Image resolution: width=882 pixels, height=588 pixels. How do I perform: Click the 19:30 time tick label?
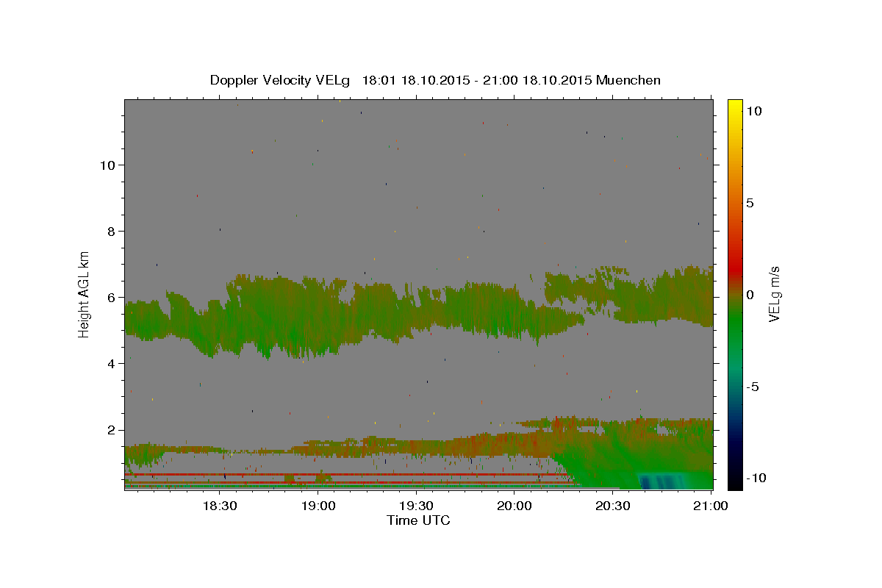(416, 506)
